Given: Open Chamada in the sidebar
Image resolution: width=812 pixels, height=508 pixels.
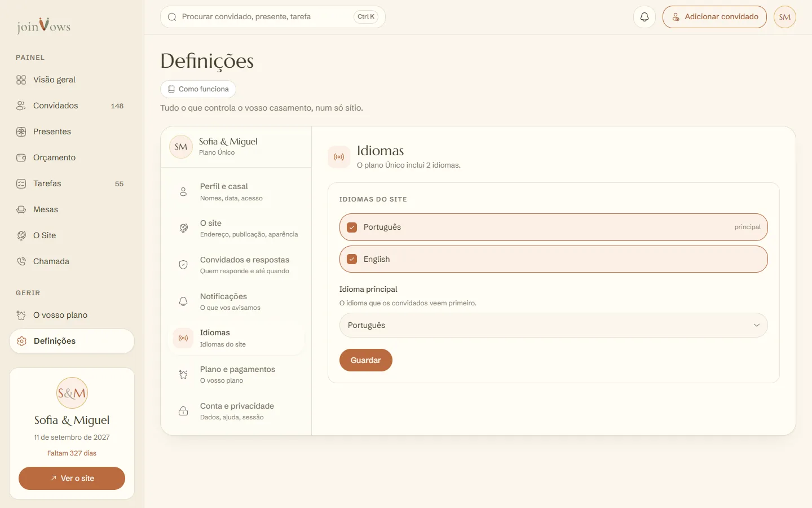Looking at the screenshot, I should pyautogui.click(x=72, y=262).
